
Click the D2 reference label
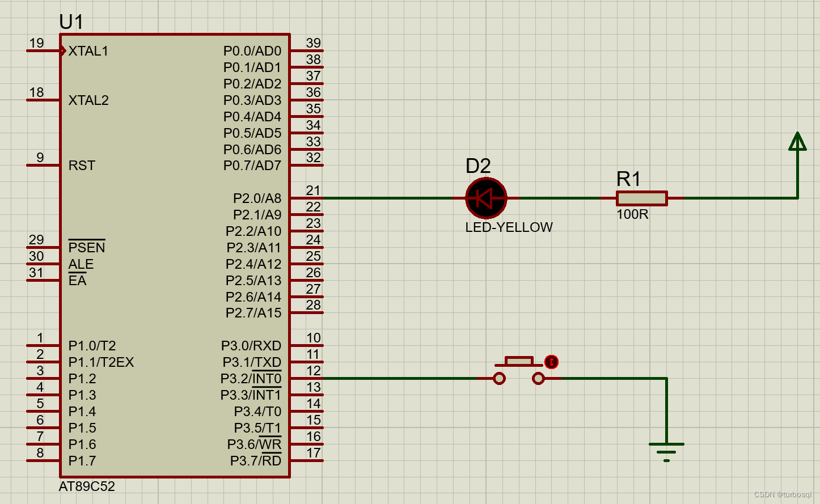(x=477, y=166)
